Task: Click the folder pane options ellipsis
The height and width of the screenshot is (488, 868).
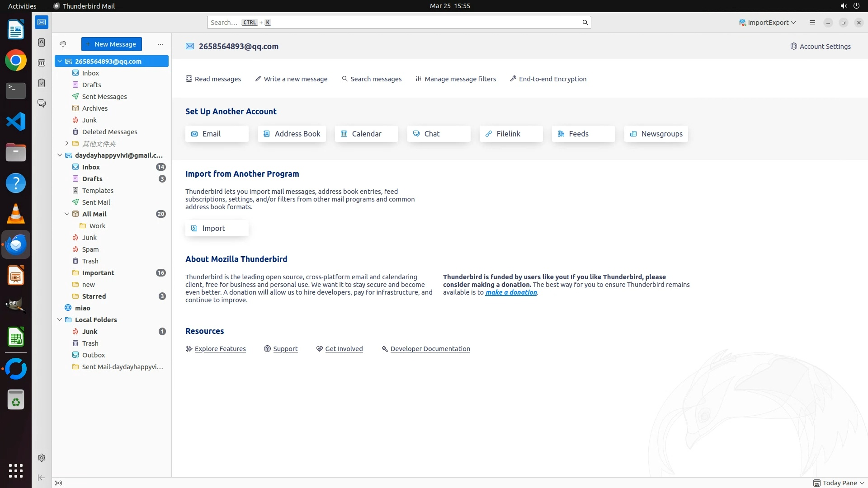Action: click(x=160, y=44)
